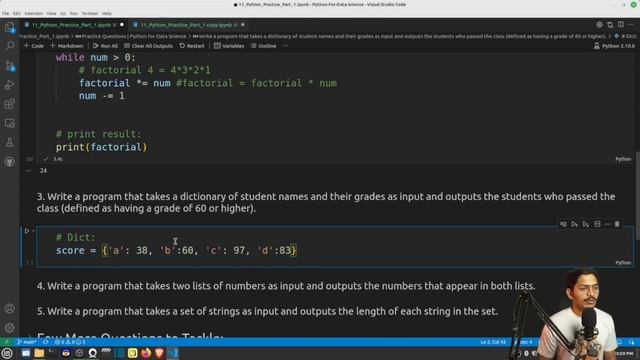Show the notebook Outline
This screenshot has height=360, width=640.
pyautogui.click(x=264, y=46)
